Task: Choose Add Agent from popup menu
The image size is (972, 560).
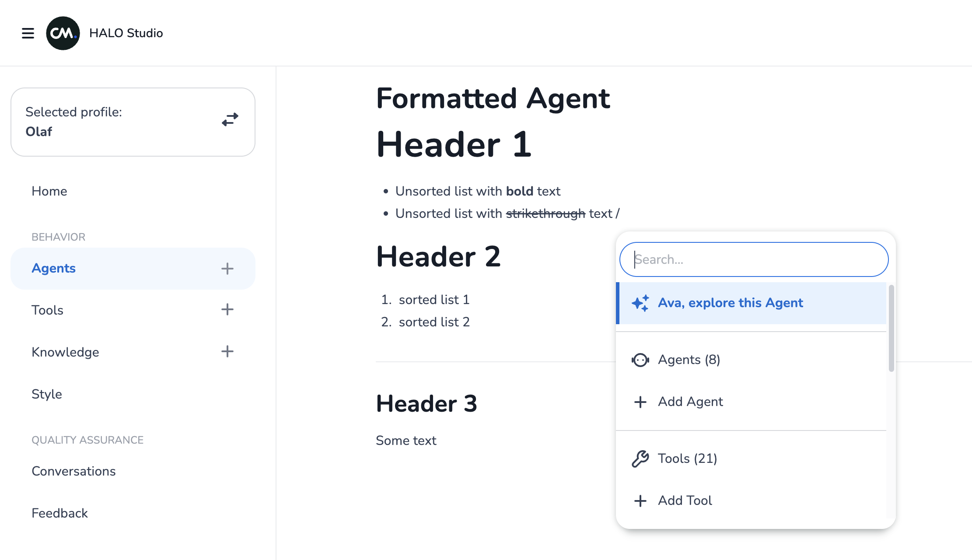Action: coord(690,402)
